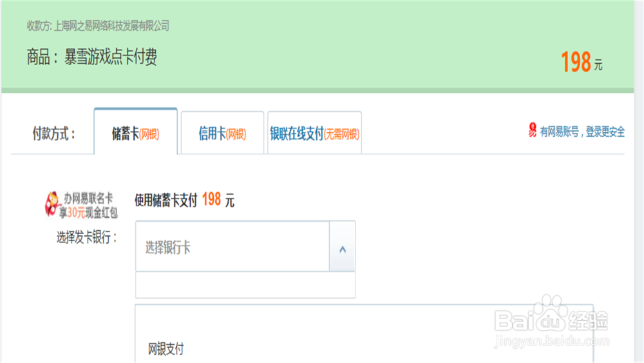Open the 银联在线支付(无需网银) tab

tap(315, 133)
